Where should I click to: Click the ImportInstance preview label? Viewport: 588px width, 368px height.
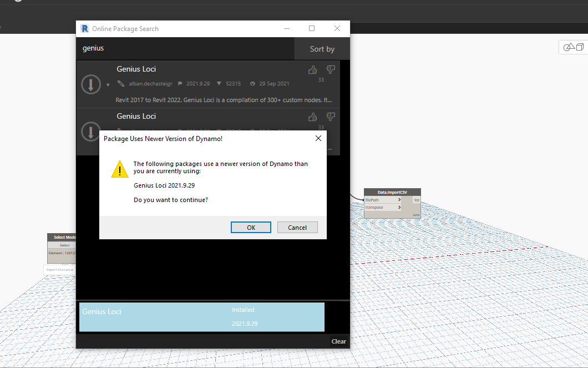[59, 270]
